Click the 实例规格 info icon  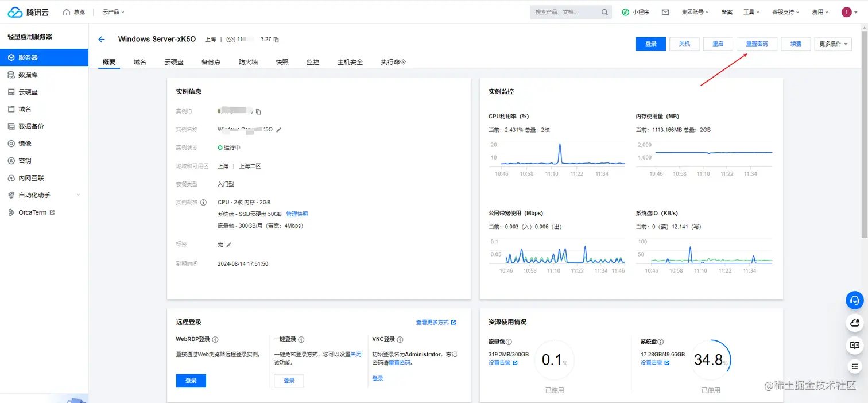[x=203, y=203]
